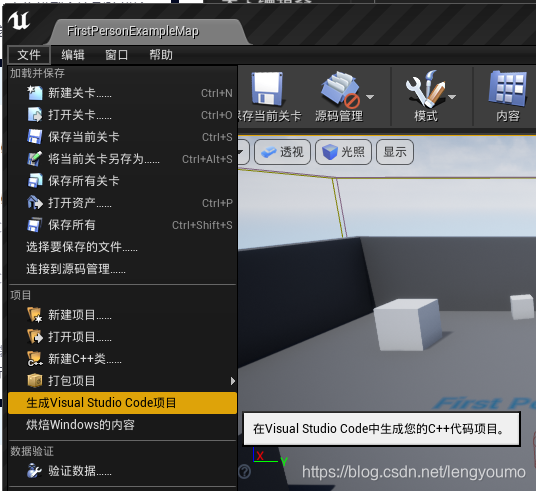536x491 pixels.
Task: Expand the 打包项目 submenu arrow
Action: click(232, 381)
